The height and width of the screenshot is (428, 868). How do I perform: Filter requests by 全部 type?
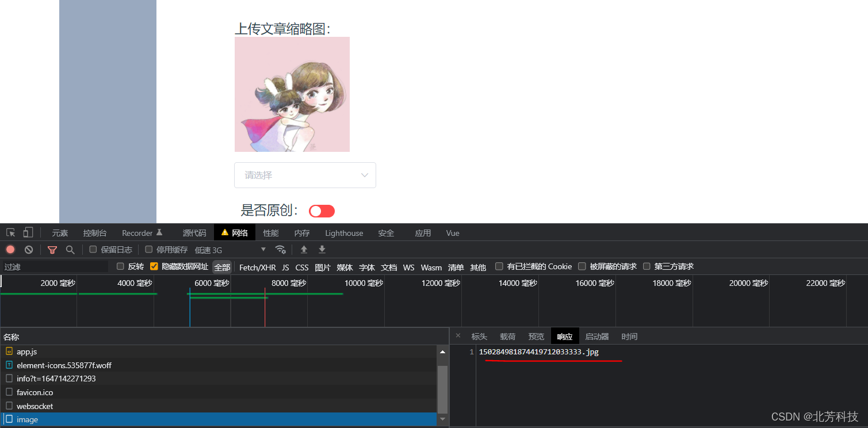point(222,267)
